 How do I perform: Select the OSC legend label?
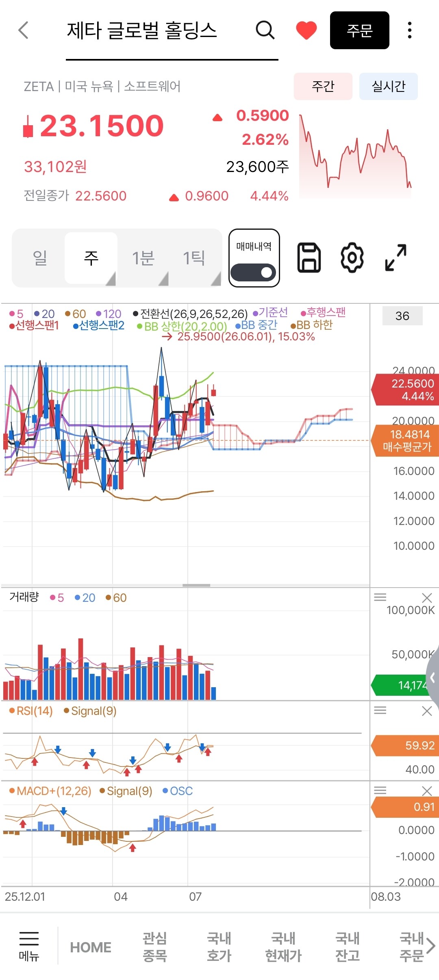pyautogui.click(x=178, y=791)
